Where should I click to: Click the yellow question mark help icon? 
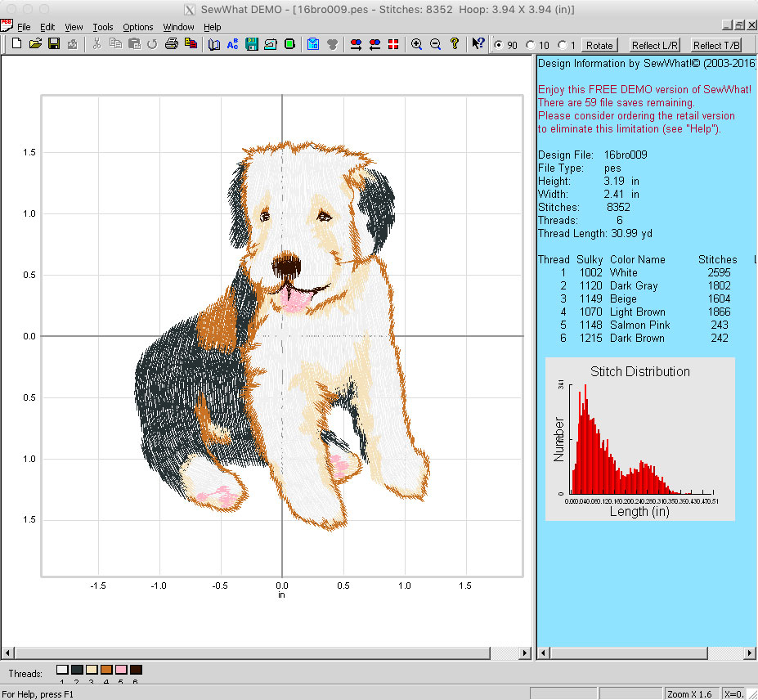pyautogui.click(x=454, y=44)
